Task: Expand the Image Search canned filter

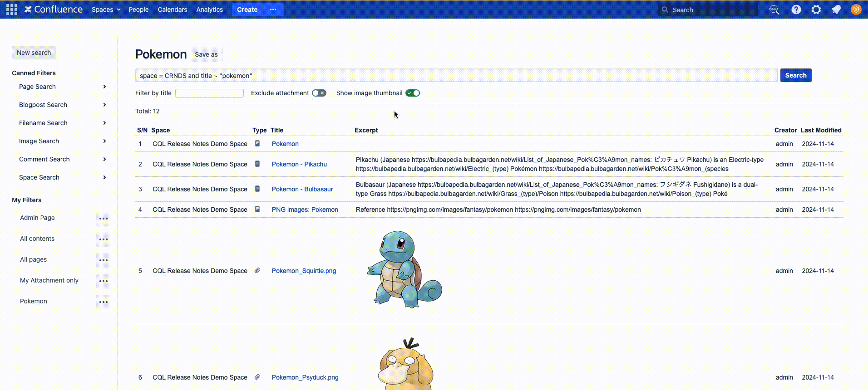Action: (104, 141)
